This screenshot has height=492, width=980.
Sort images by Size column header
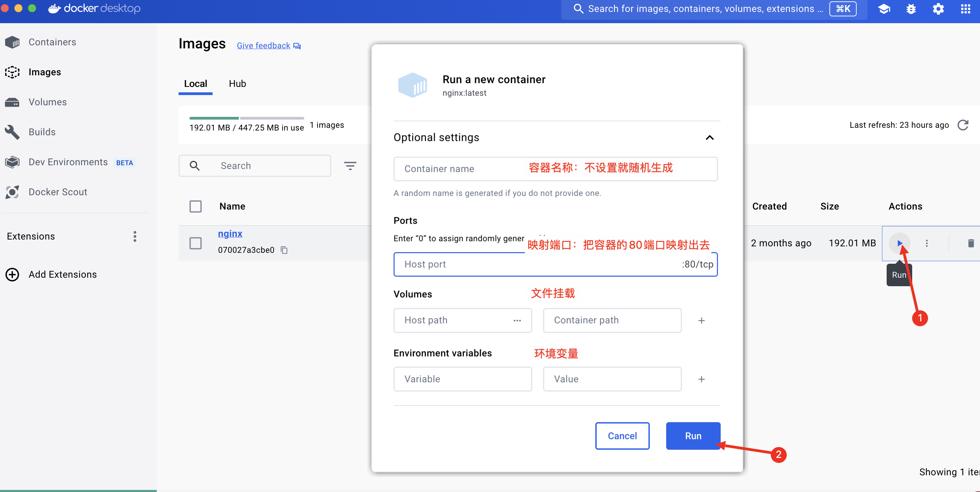pos(829,206)
